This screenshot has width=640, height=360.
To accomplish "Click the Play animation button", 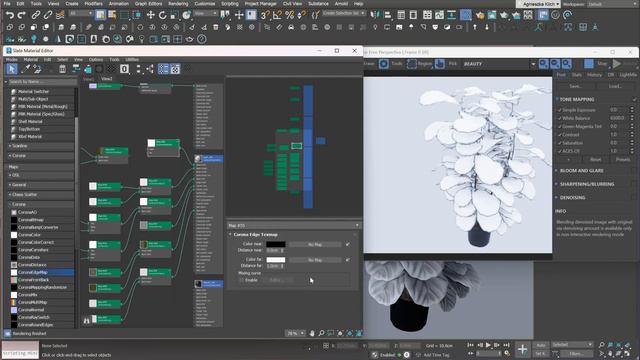I will [488, 345].
